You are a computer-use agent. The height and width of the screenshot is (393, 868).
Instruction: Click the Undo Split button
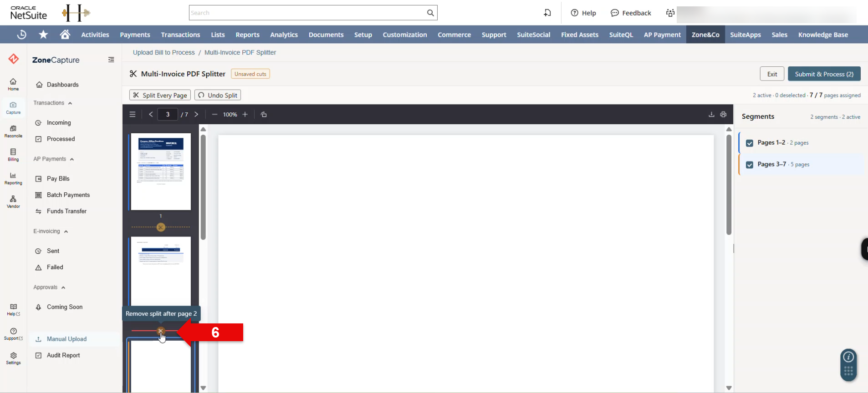tap(218, 95)
